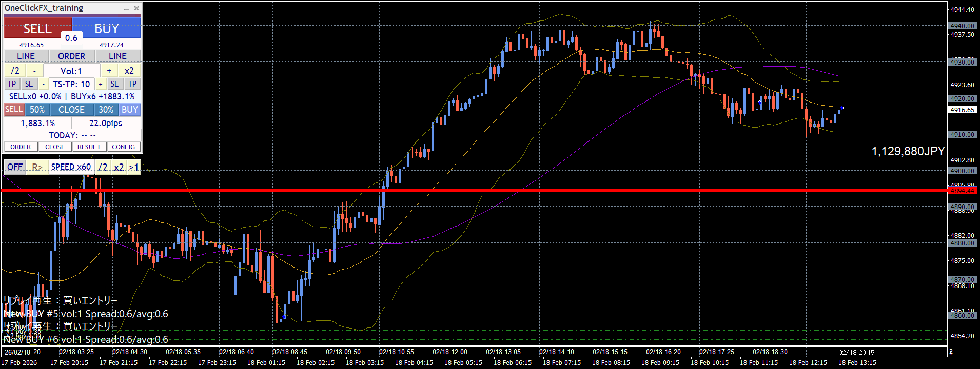This screenshot has width=980, height=369.
Task: Click the LINE button under the 4917.24 price
Action: coord(117,56)
